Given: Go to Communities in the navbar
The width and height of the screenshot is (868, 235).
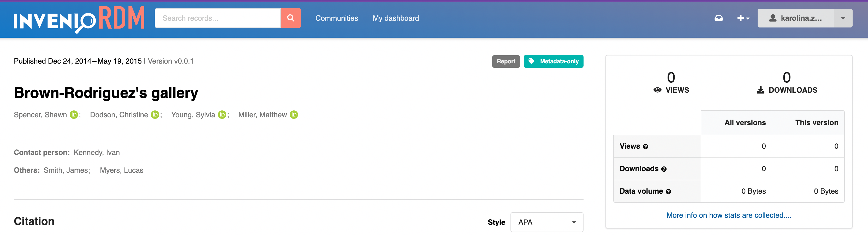Looking at the screenshot, I should [336, 18].
